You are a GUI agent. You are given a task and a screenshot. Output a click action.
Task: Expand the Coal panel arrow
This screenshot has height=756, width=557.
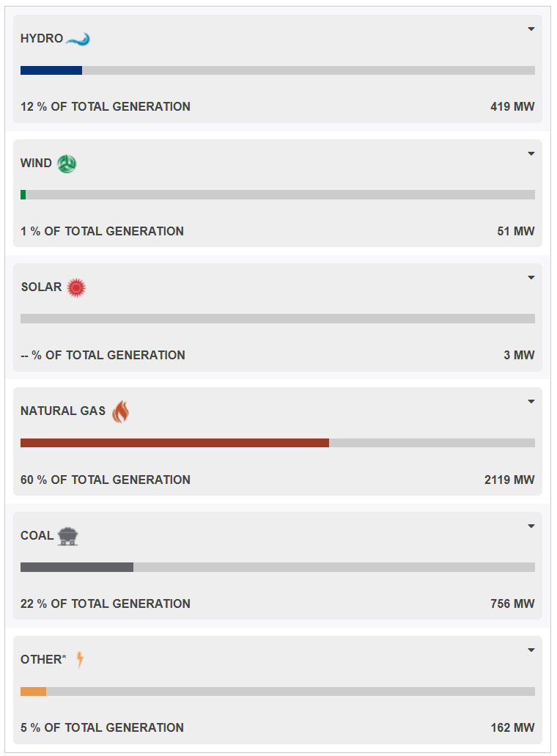click(531, 526)
